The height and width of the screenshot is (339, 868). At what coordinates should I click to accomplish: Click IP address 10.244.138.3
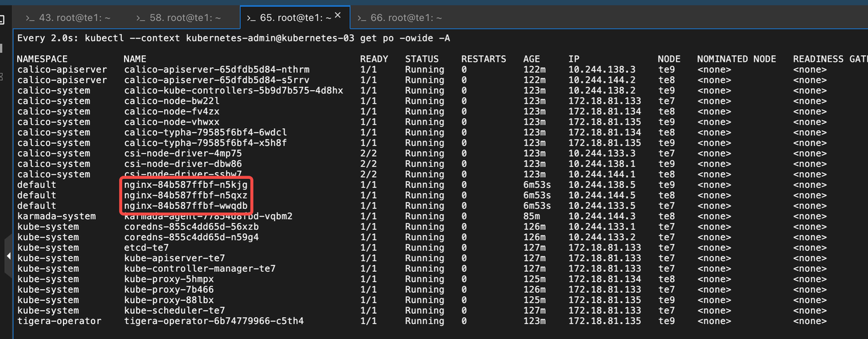tap(602, 69)
